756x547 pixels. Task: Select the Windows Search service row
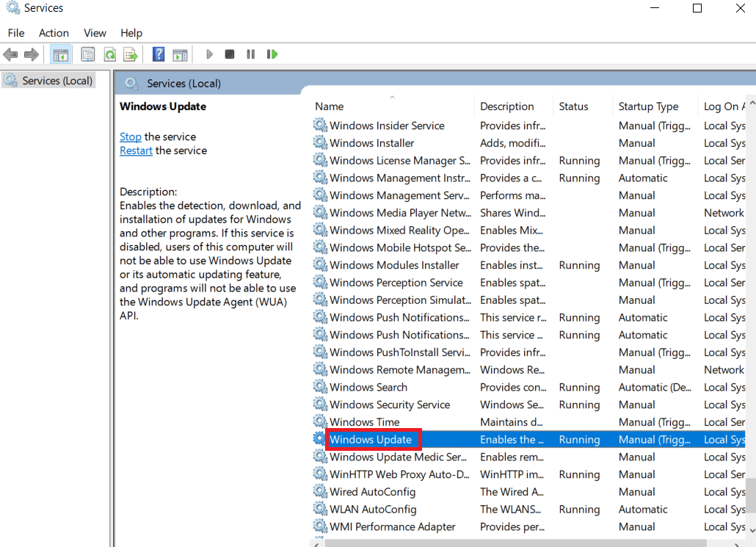pos(368,387)
